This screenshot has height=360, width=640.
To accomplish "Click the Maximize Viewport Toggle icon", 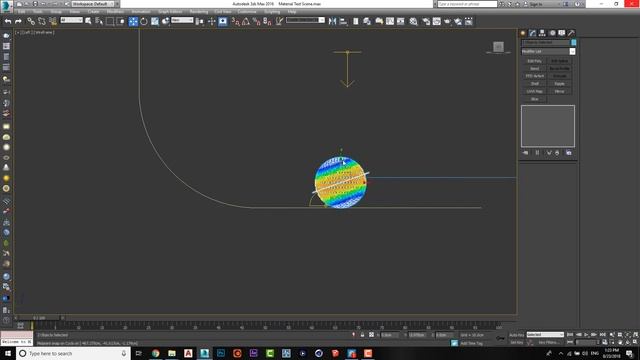I will point(635,342).
